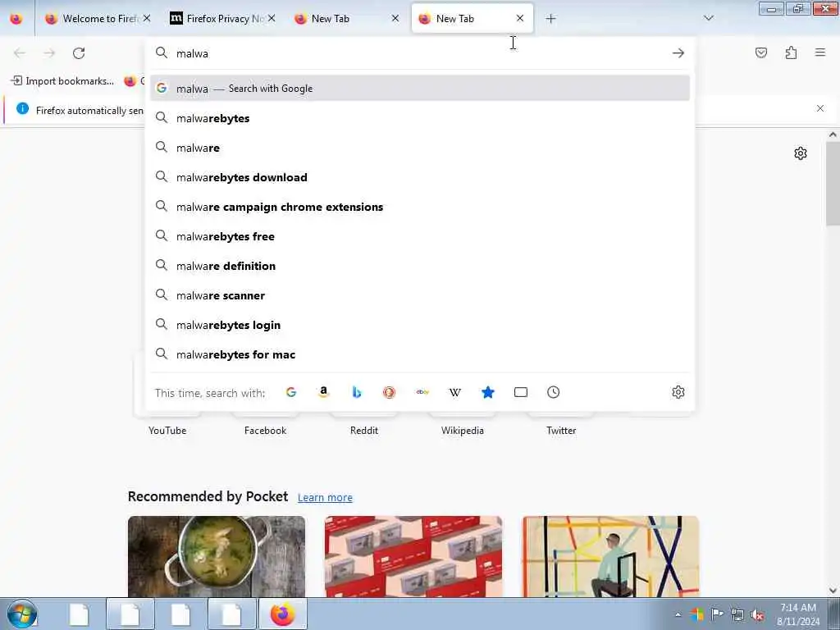The width and height of the screenshot is (840, 630).
Task: Choose 'malwarebytes download' suggestion
Action: click(420, 177)
